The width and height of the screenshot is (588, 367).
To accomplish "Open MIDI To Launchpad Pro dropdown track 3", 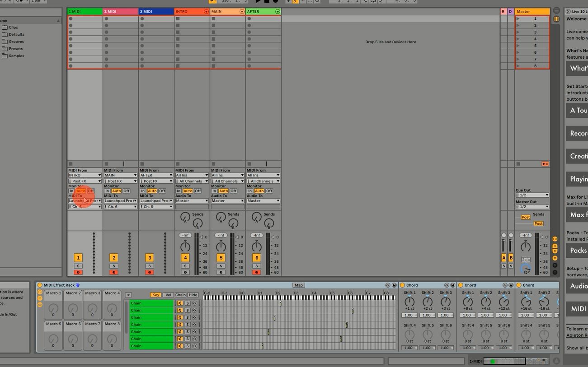I will [156, 201].
